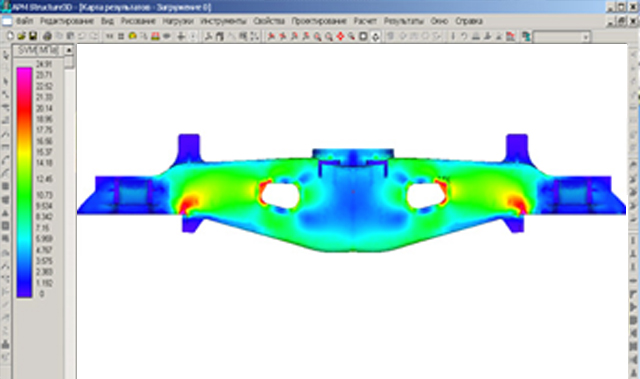640x379 pixels.
Task: Click the red stress zone at left support
Action: point(189,204)
